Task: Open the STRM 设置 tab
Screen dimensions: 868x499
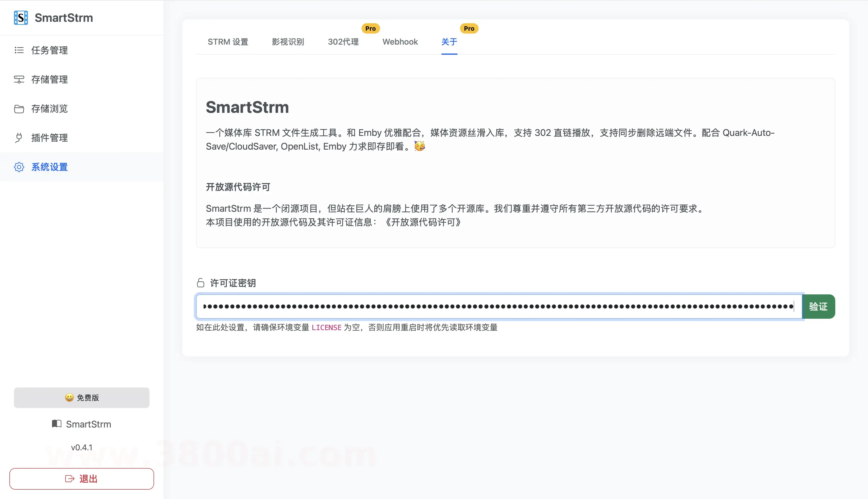Action: pyautogui.click(x=228, y=42)
